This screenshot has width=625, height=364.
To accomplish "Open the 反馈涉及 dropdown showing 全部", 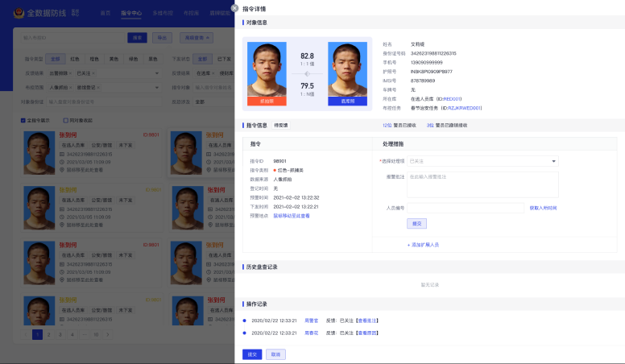I will tap(213, 101).
